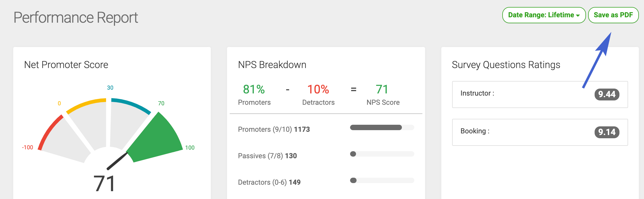Open the Date Range: Lifetime dropdown
The width and height of the screenshot is (644, 199).
click(x=544, y=15)
